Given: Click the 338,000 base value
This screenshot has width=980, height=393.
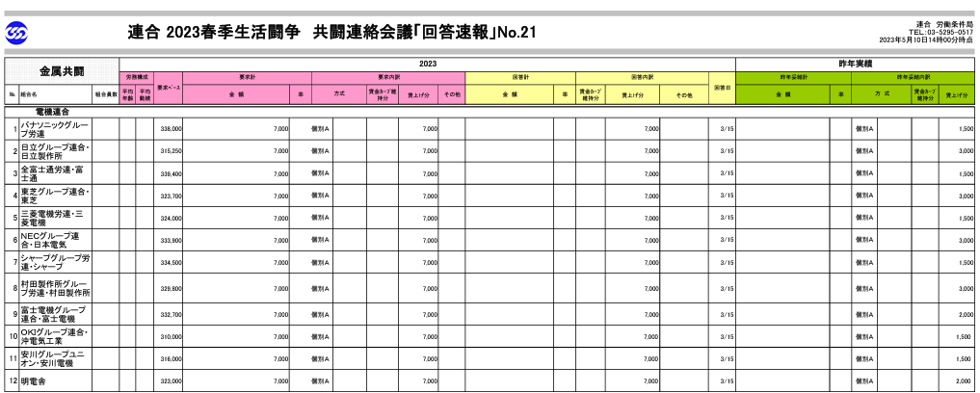Looking at the screenshot, I should [x=172, y=129].
